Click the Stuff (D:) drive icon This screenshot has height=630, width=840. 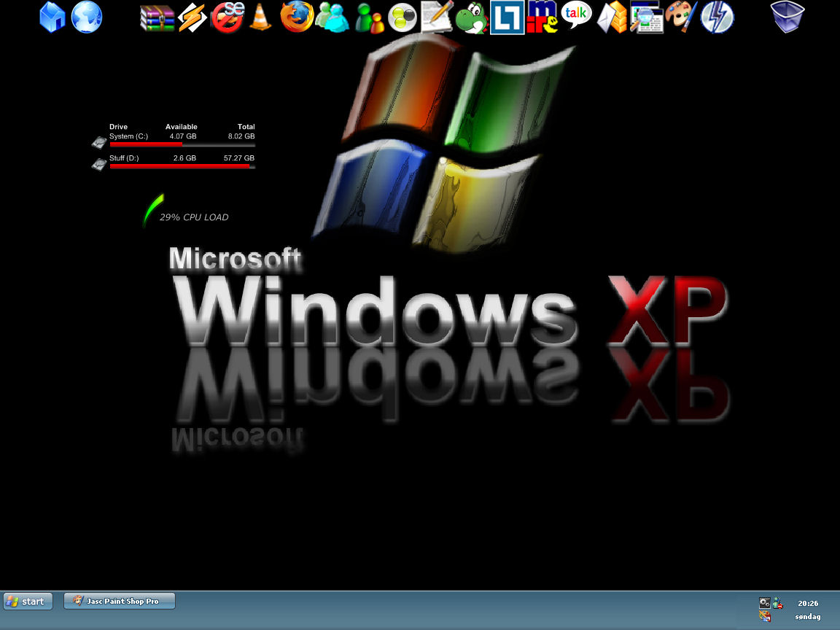pos(99,164)
